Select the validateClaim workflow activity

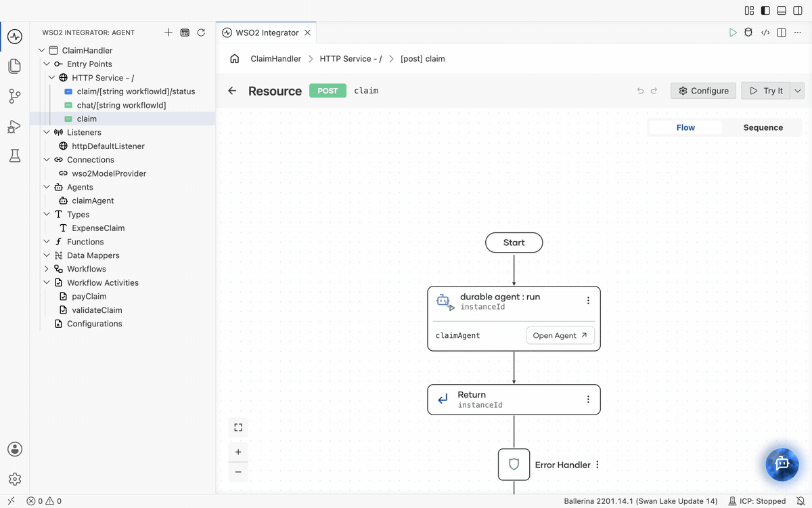[97, 310]
